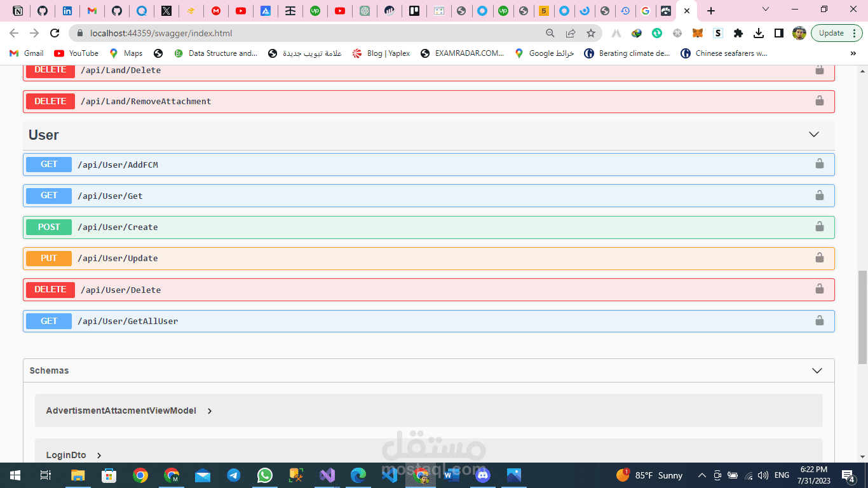Click the Update button in Chrome
The image size is (868, 488).
(831, 33)
